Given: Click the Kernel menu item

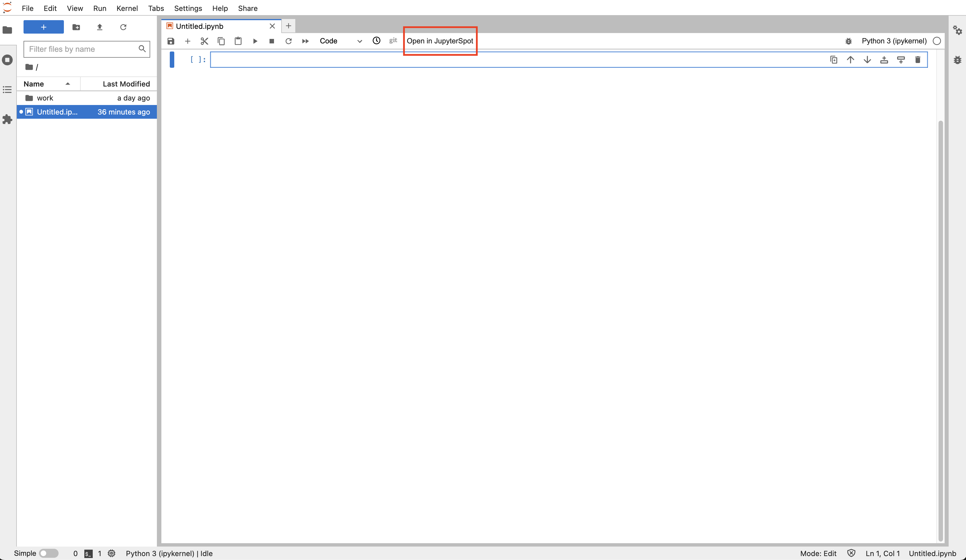Looking at the screenshot, I should [127, 8].
